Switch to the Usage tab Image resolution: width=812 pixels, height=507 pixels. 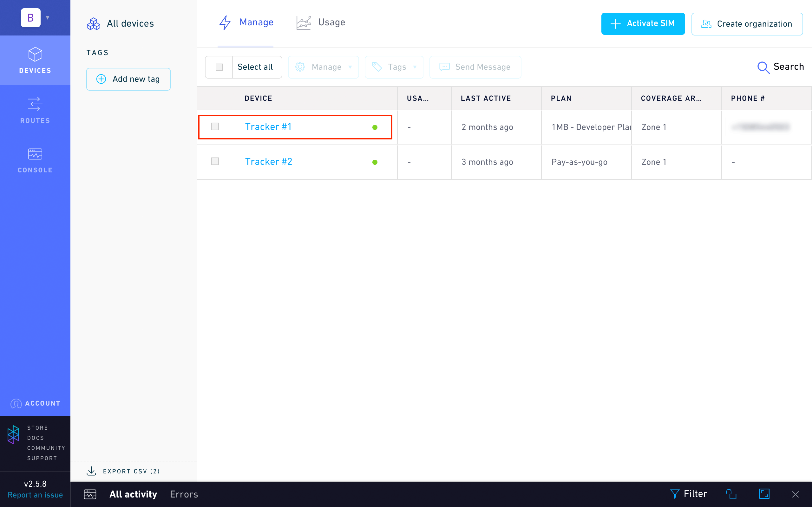(x=321, y=22)
